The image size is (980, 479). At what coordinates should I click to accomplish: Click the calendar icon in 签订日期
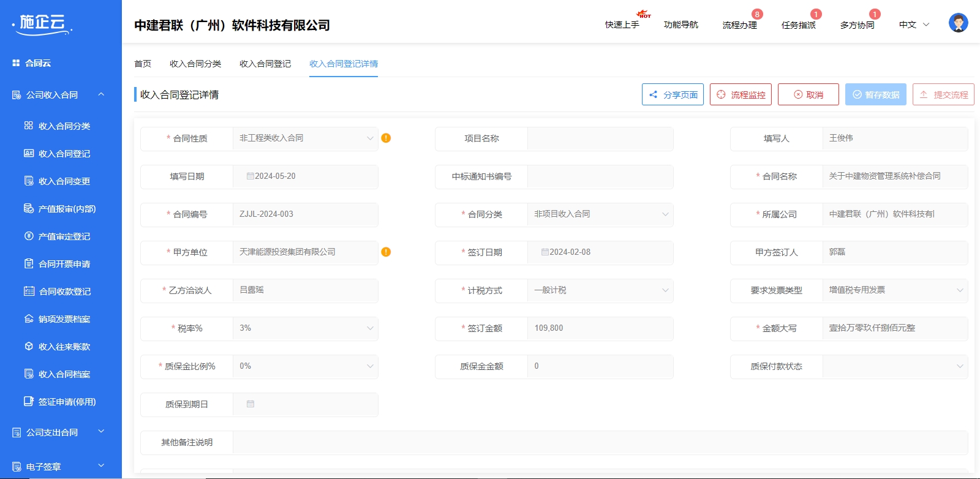coord(545,252)
